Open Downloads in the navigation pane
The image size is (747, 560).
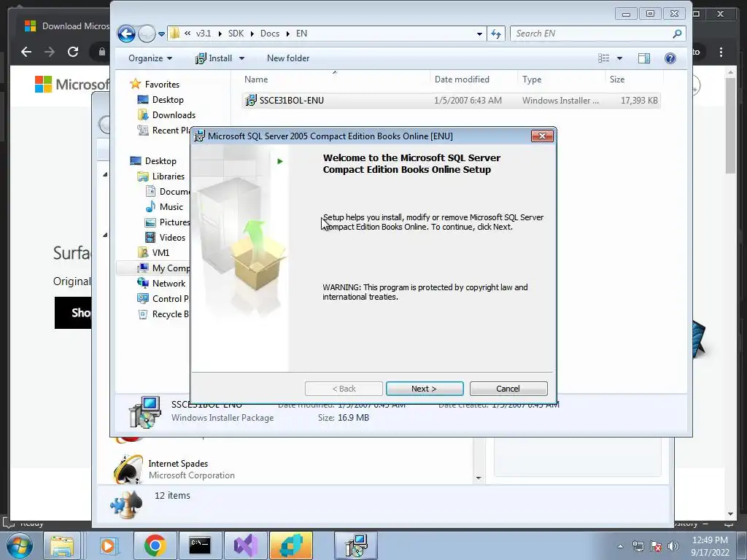174,114
